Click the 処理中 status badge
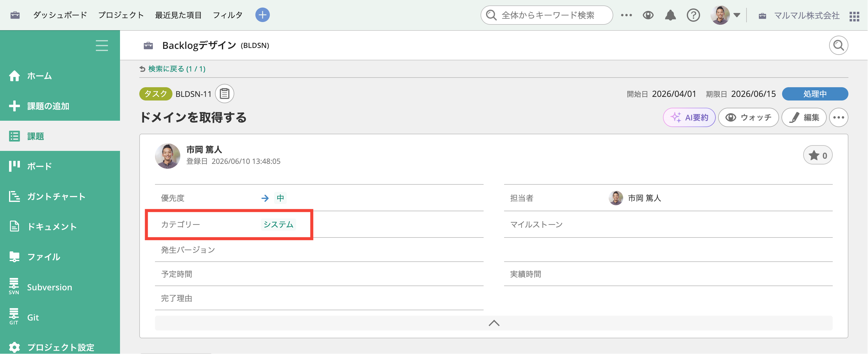The height and width of the screenshot is (354, 868). click(x=815, y=94)
